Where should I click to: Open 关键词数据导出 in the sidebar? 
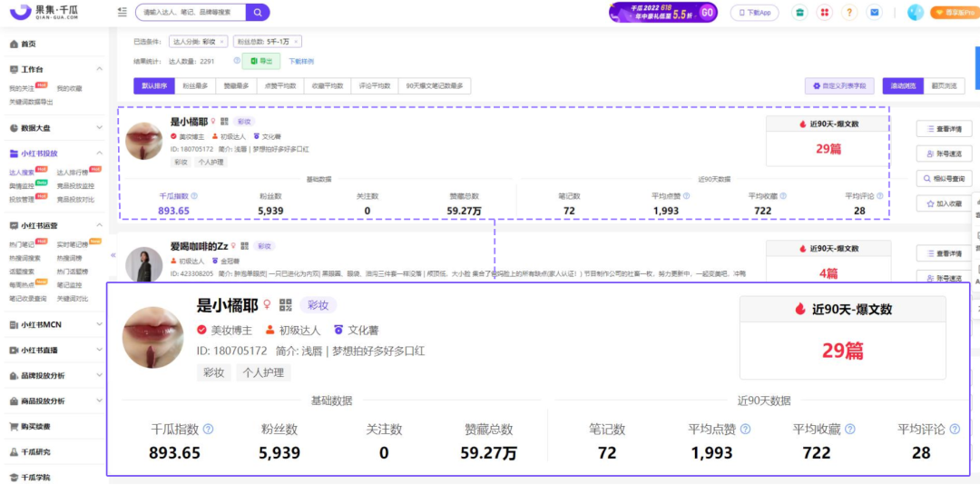(x=31, y=102)
